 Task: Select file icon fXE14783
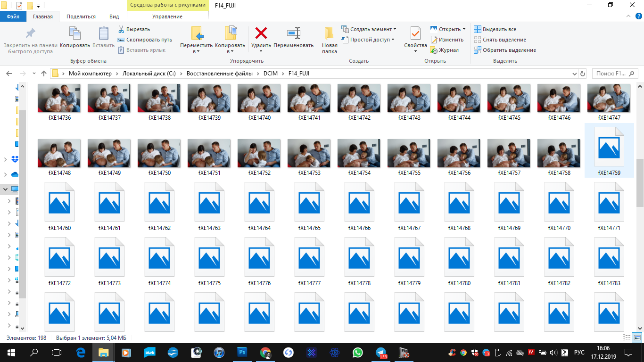click(x=609, y=257)
